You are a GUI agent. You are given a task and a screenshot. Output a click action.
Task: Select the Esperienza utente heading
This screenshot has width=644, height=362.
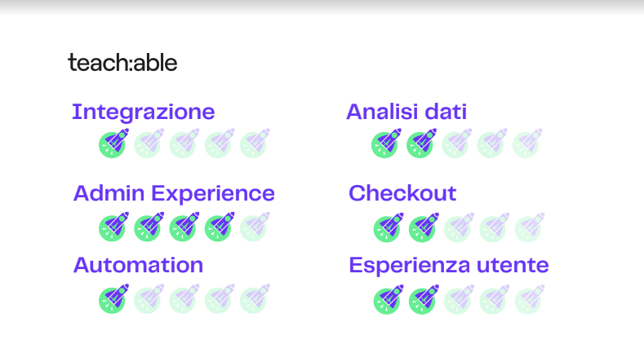tap(449, 265)
